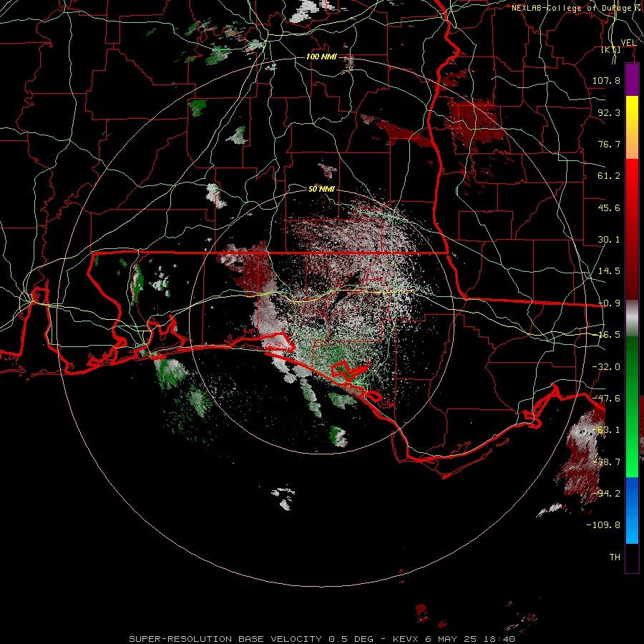Click the KEVX radar site identifier
Viewport: 644px width, 644px height.
point(406,639)
